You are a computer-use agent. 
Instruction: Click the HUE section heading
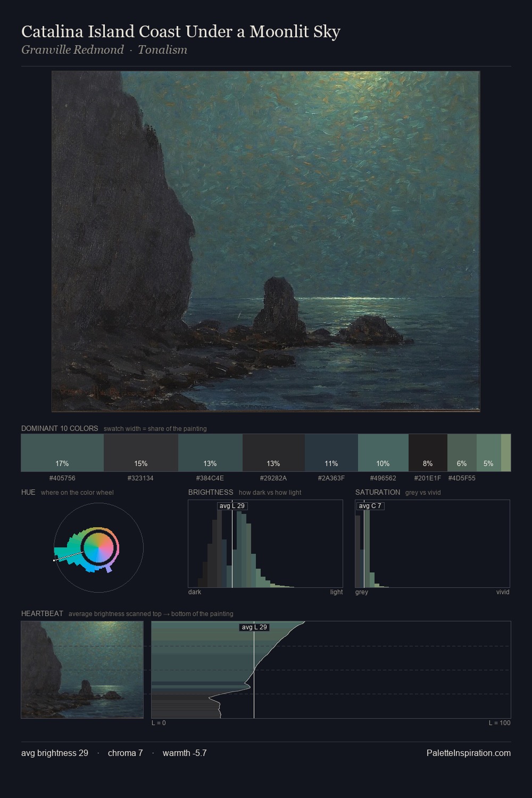(28, 492)
